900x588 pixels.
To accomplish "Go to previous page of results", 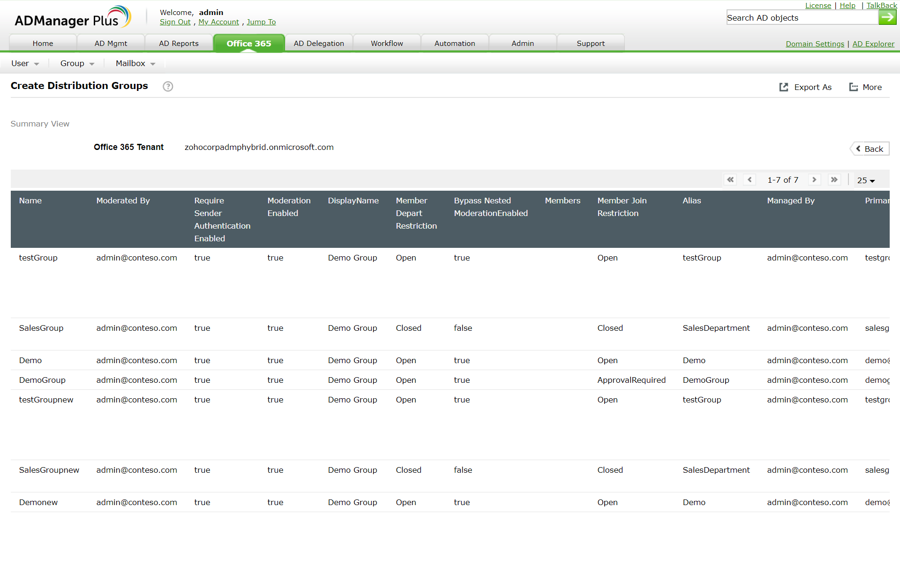I will pyautogui.click(x=750, y=180).
